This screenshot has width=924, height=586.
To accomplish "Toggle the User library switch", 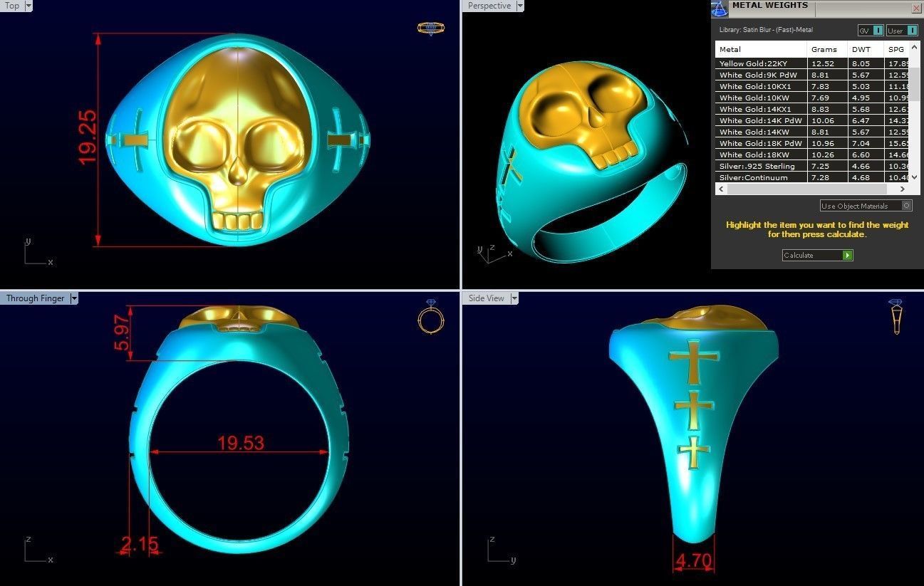I will [x=902, y=30].
